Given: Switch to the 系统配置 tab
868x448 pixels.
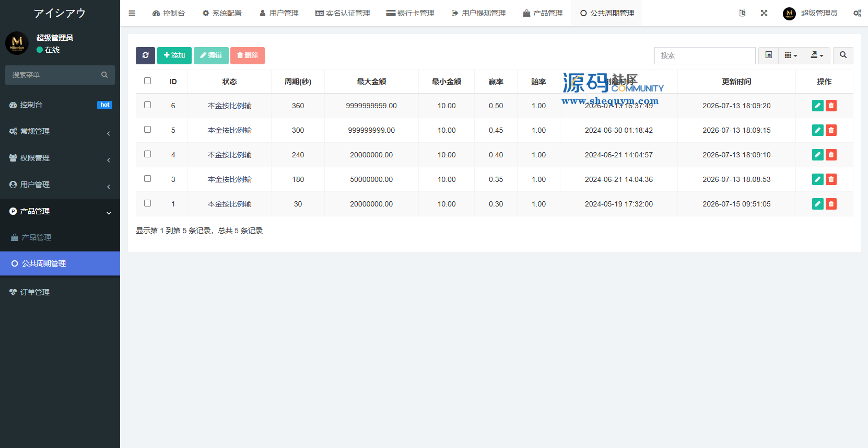Looking at the screenshot, I should tap(222, 13).
